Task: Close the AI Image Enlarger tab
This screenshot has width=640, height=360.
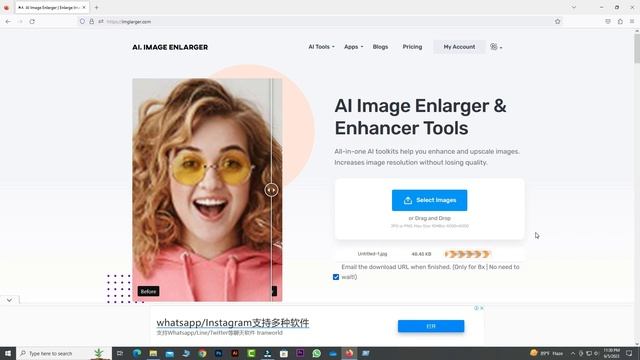Action: 84,7
